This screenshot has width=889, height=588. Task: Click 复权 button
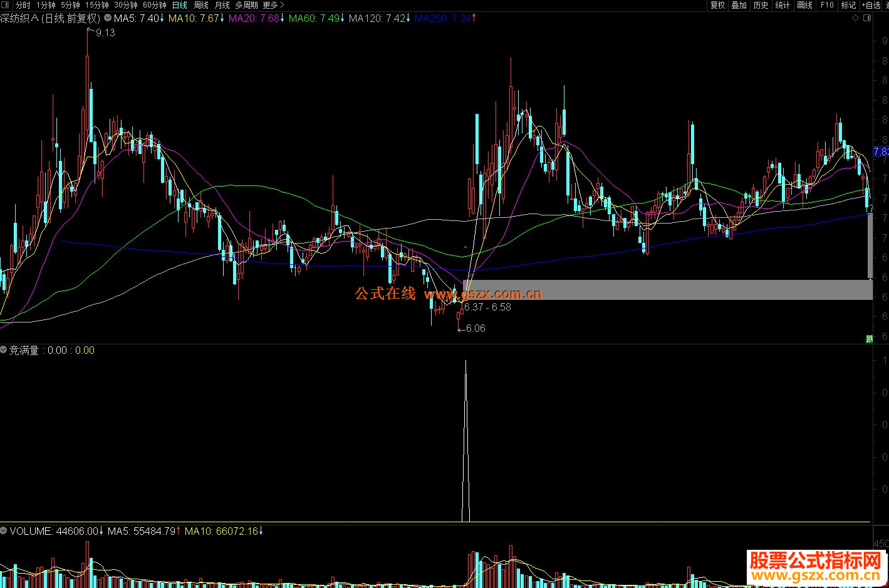(717, 5)
